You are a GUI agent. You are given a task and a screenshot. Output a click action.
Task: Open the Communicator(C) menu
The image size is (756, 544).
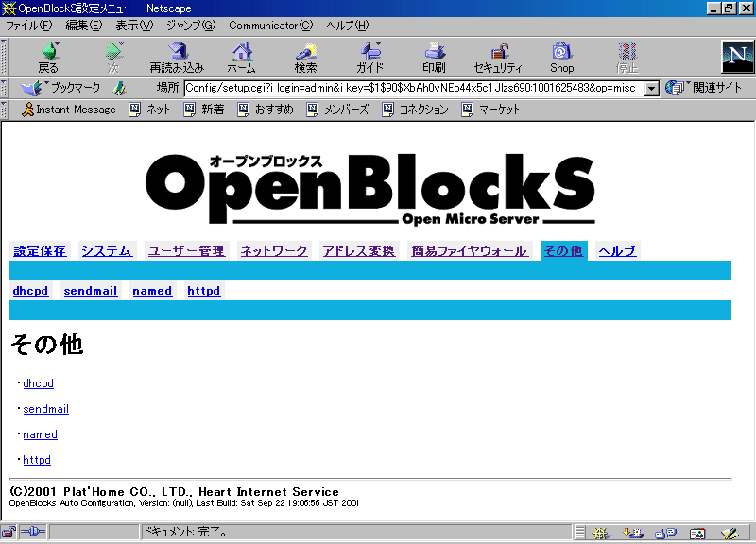[271, 25]
